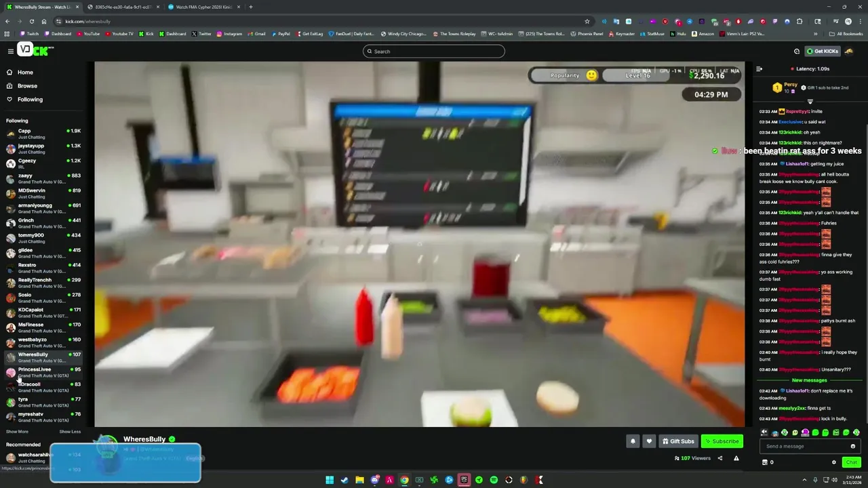
Task: Open zaayy's channel in following list
Action: click(x=43, y=178)
